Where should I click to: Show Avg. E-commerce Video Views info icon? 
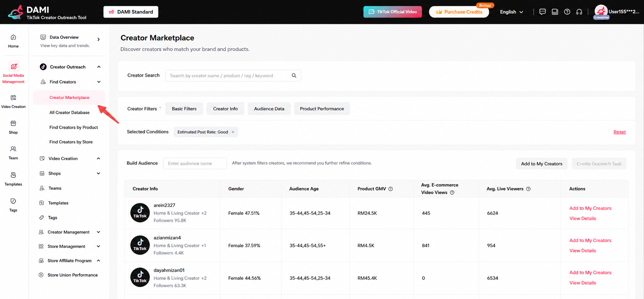click(452, 193)
